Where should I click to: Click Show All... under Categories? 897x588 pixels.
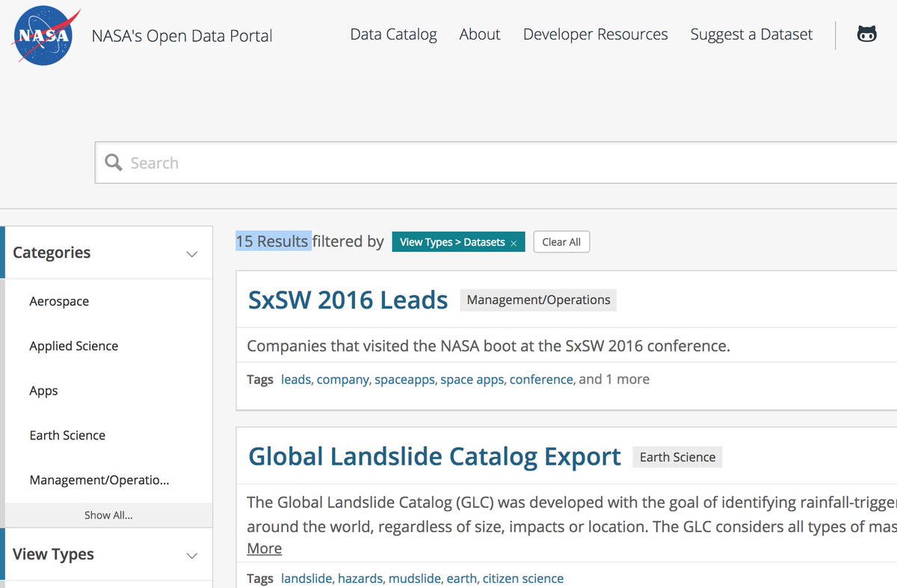[108, 515]
